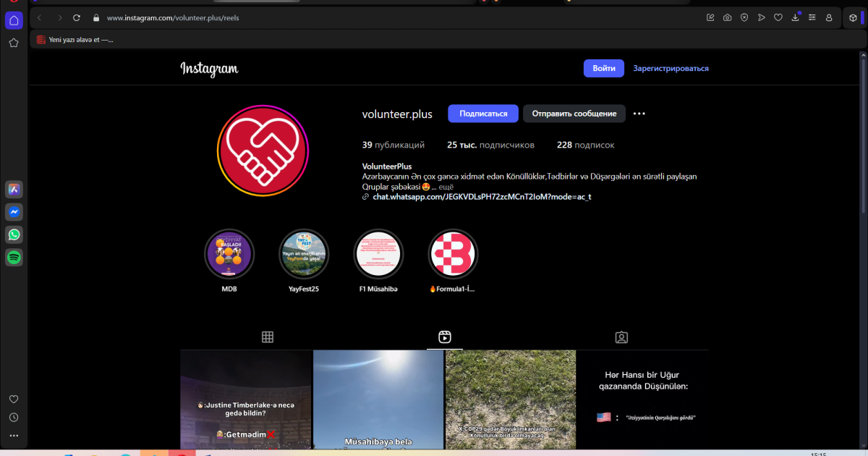Screen dimensions: 868x456
Task: Open Spotify in the browser sidebar
Action: pos(14,257)
